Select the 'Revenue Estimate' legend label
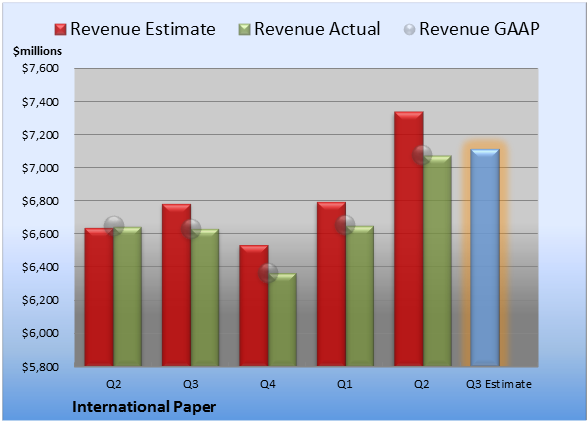588x422 pixels. coord(143,29)
